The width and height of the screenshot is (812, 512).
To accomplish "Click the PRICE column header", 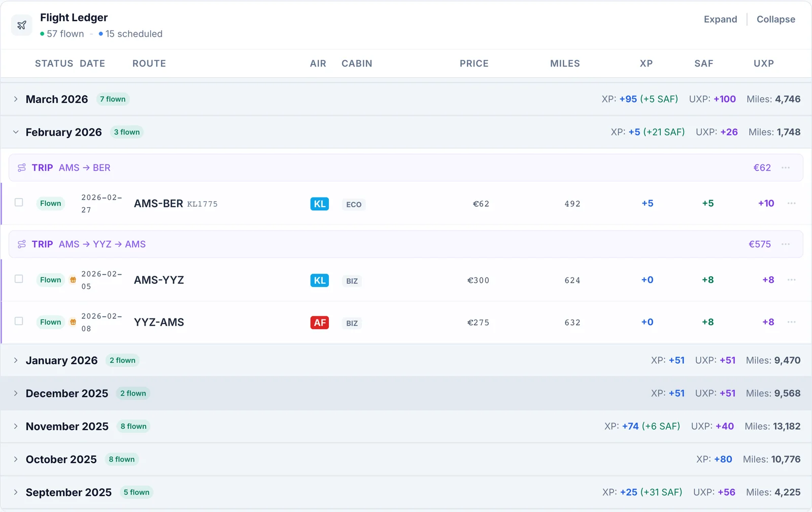I will pyautogui.click(x=474, y=63).
